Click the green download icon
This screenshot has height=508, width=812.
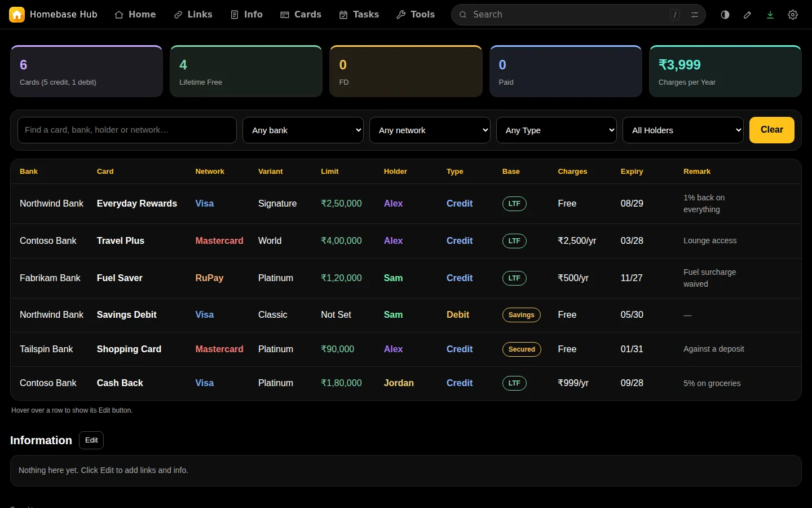point(770,15)
